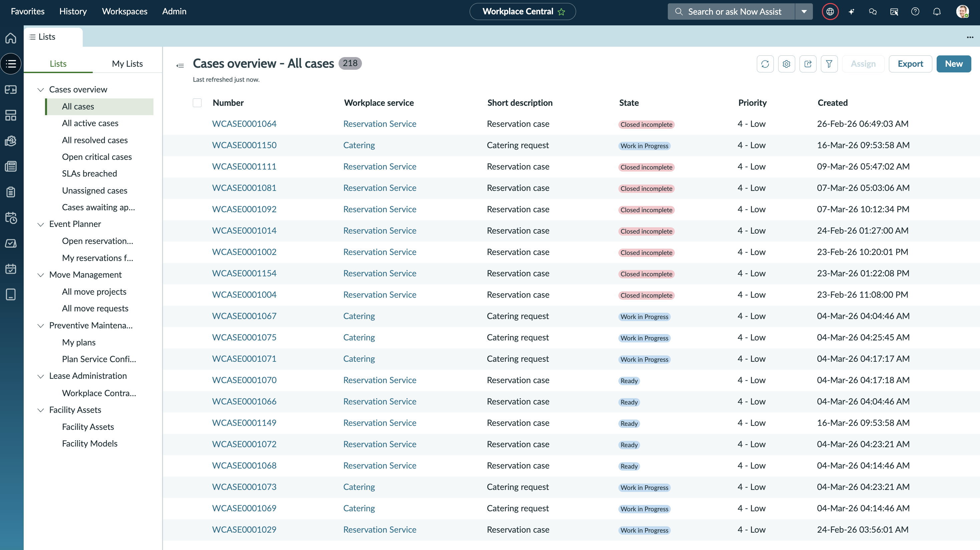Select All active cases list
Viewport: 980px width, 550px height.
click(x=90, y=123)
